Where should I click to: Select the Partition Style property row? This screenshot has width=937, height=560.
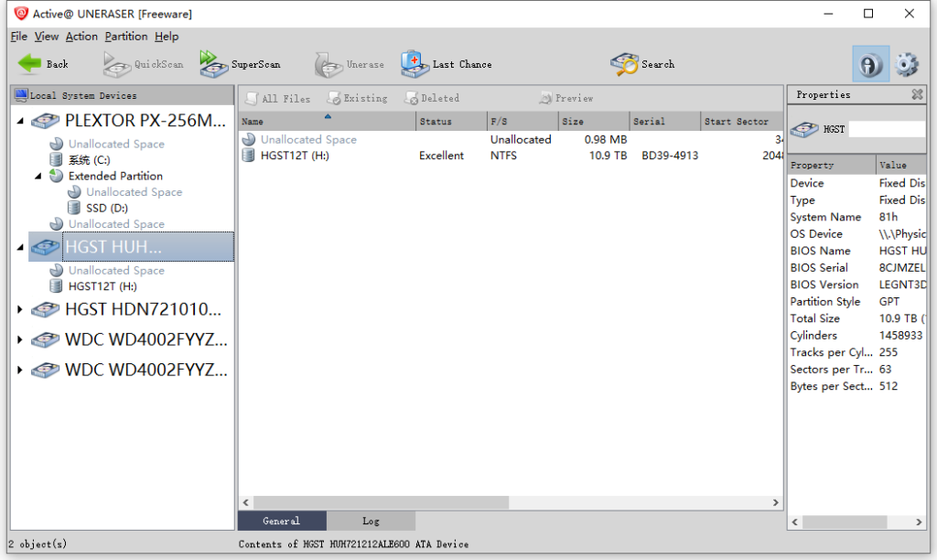856,302
